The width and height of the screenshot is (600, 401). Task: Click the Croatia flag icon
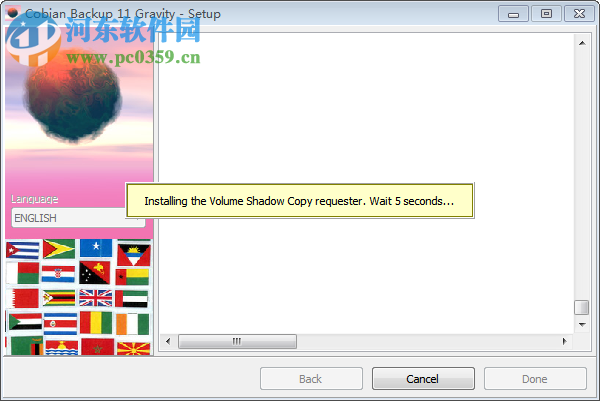58,274
